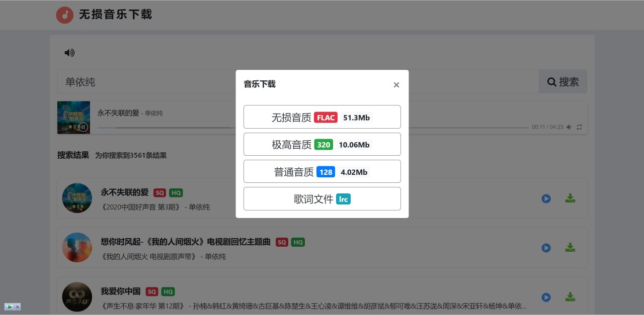Select 普通音质 128 download option

tap(322, 171)
